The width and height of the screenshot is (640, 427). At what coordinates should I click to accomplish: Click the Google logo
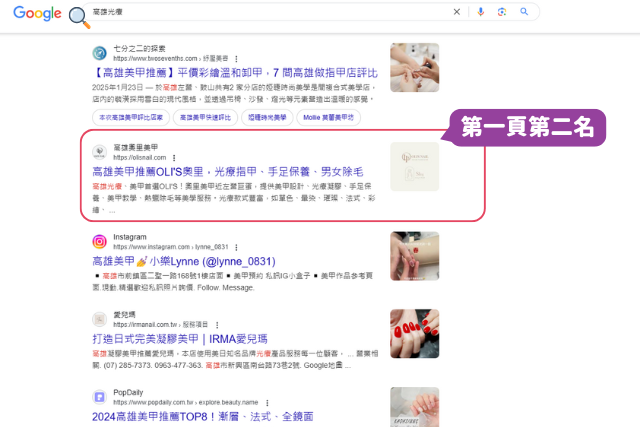(37, 13)
